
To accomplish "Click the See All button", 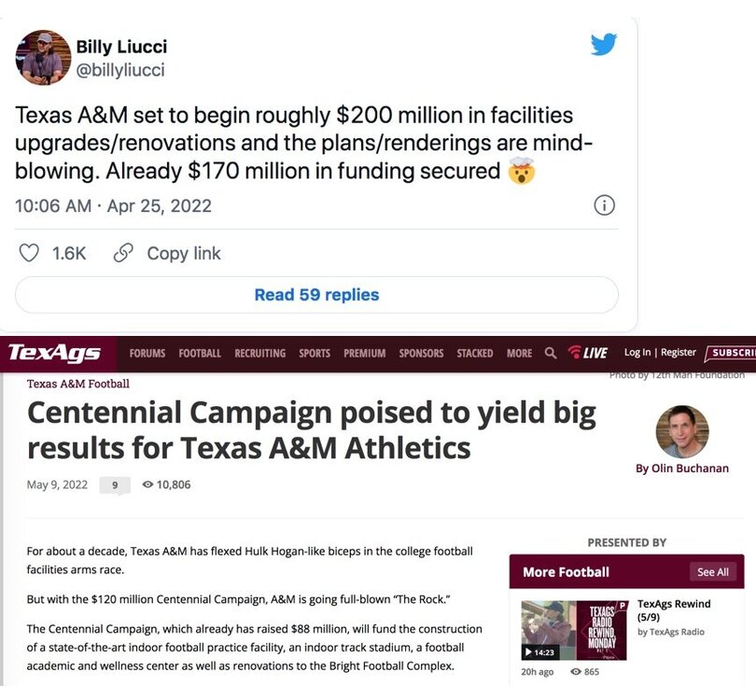I will (x=712, y=572).
